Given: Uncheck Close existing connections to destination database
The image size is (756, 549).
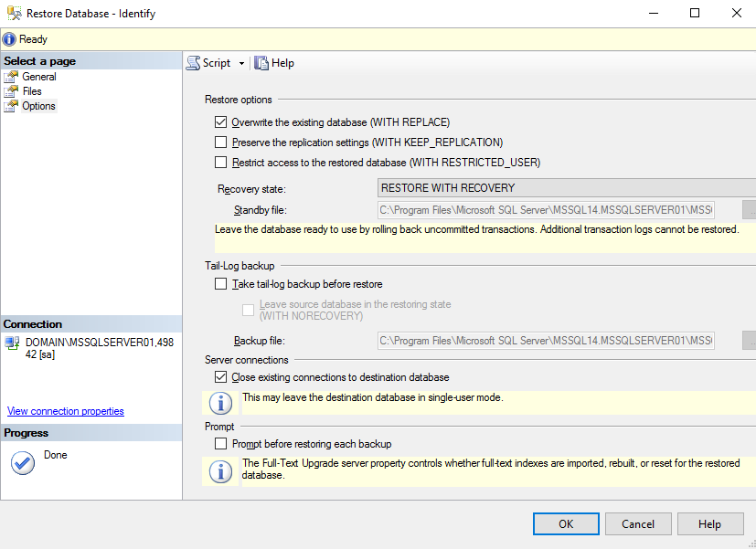Looking at the screenshot, I should pyautogui.click(x=221, y=377).
